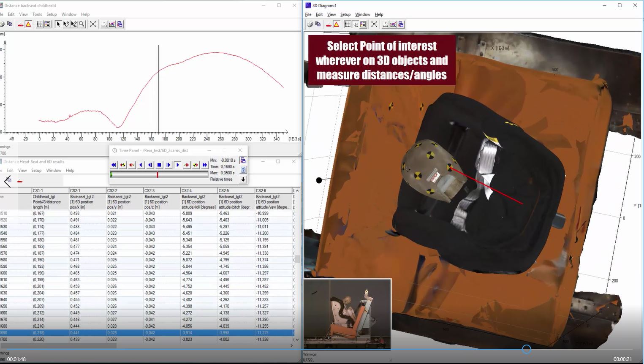Viewport: 644px width, 364px height.
Task: Click the curve statistics chart icon in the toolbar
Action: 113,24
